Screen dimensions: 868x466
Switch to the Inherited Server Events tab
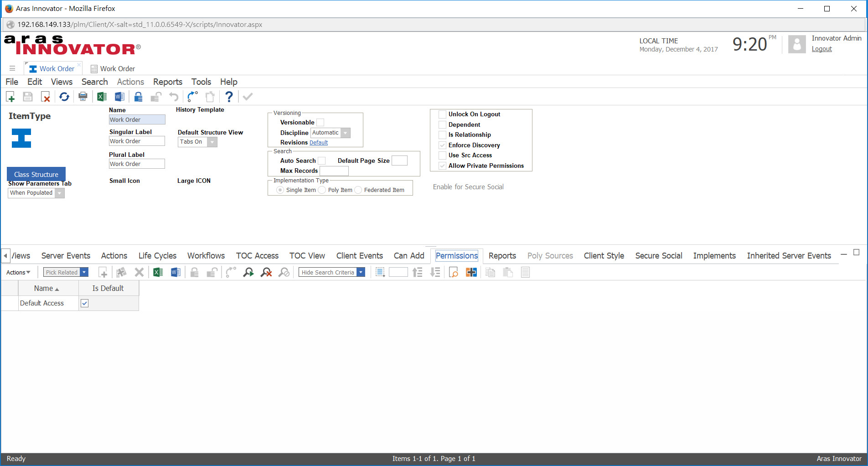pyautogui.click(x=789, y=256)
